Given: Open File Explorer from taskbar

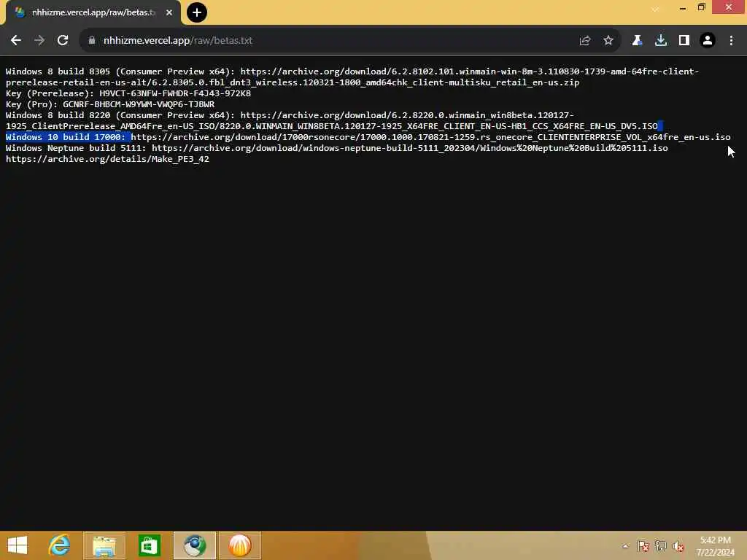Looking at the screenshot, I should coord(104,545).
